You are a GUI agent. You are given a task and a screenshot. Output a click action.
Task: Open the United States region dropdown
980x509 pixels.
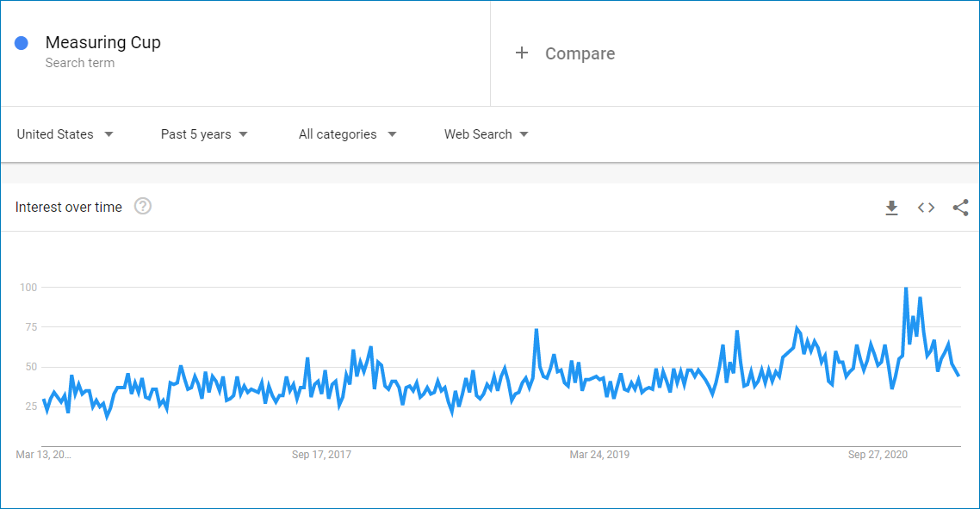point(57,134)
